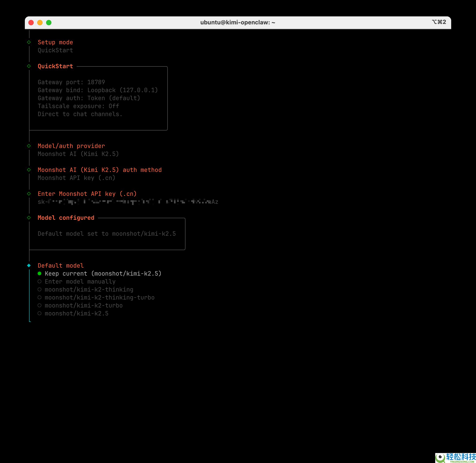The height and width of the screenshot is (463, 476).
Task: Select the moonshot/kimi-k2-turbo model option
Action: click(80, 306)
